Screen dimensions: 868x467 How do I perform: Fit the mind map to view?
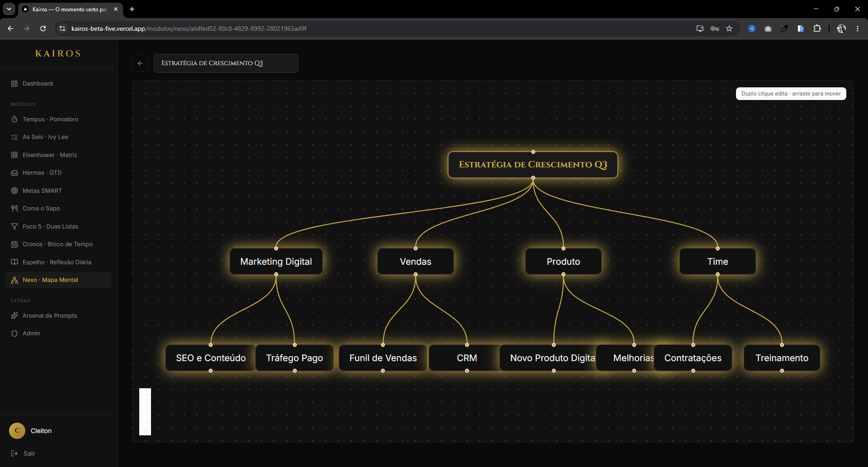coord(145,418)
